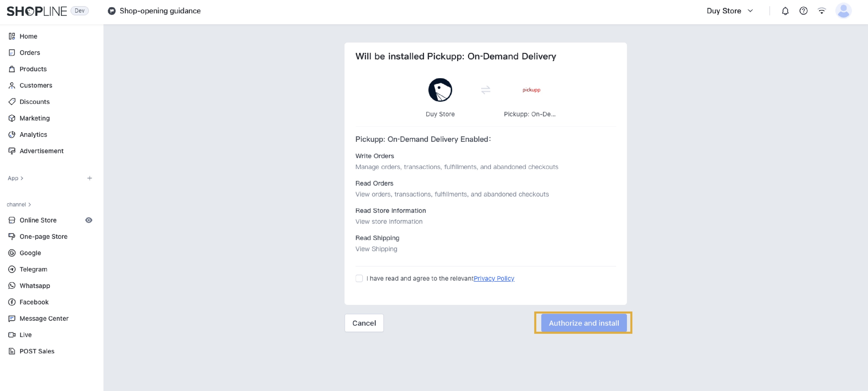
Task: Click the Discounts tag icon
Action: [x=12, y=102]
